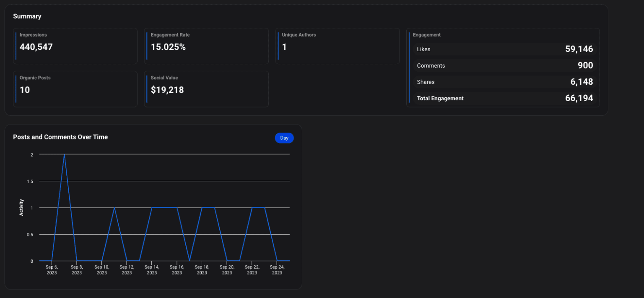Click the Likes engagement row

point(504,49)
